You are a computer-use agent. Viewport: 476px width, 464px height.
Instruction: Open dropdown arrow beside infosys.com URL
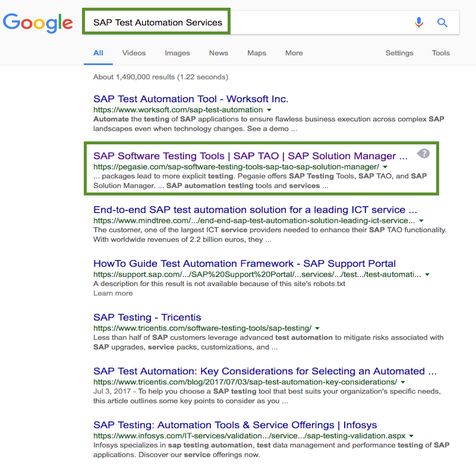411,435
